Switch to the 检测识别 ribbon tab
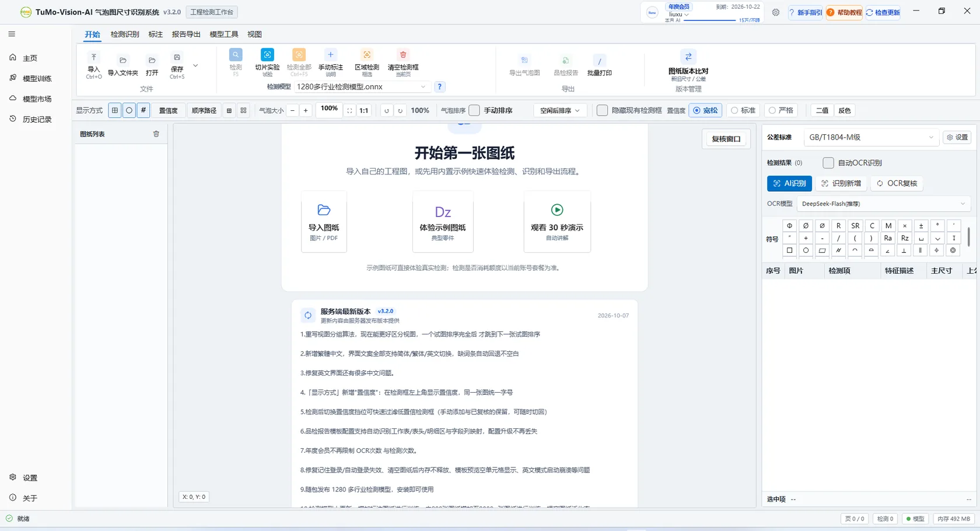The image size is (980, 531). 125,34
